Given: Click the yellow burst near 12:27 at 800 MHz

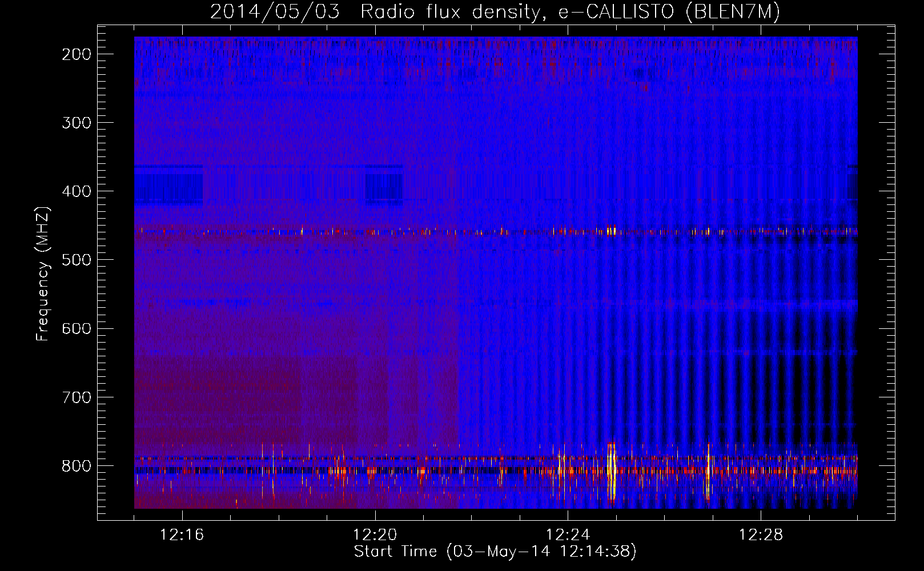Looking at the screenshot, I should pos(708,471).
